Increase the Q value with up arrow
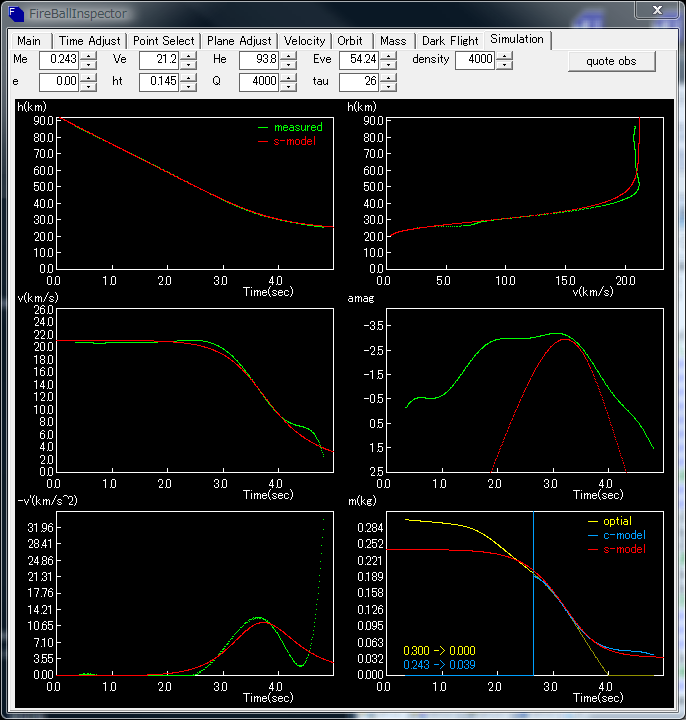This screenshot has width=686, height=720. click(x=289, y=78)
